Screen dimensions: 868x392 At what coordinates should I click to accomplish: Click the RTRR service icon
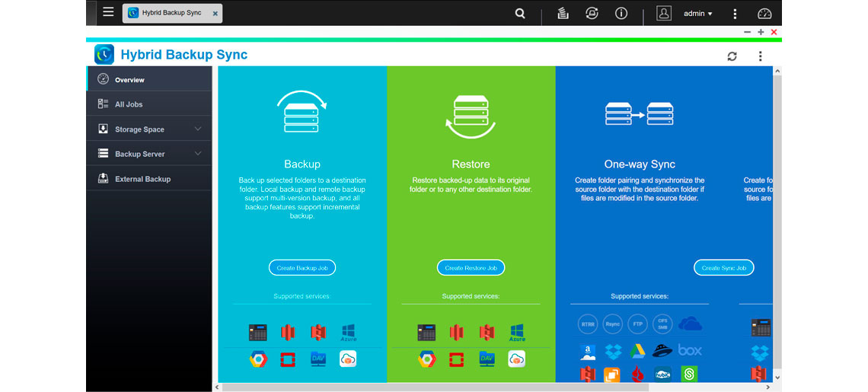click(587, 324)
